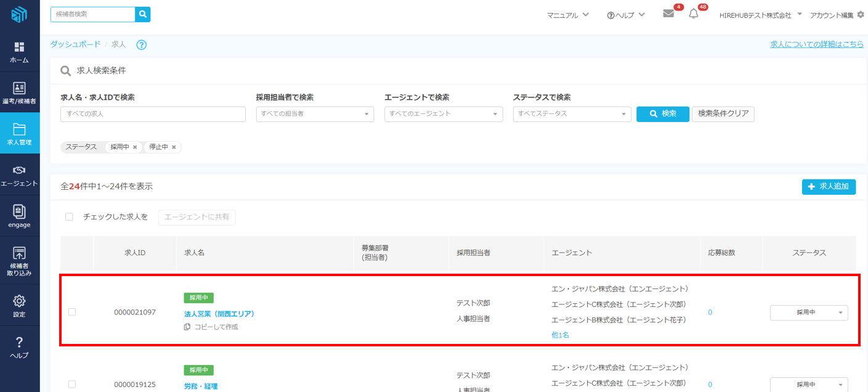Tick the checkbox for job 0000021097

(x=72, y=312)
